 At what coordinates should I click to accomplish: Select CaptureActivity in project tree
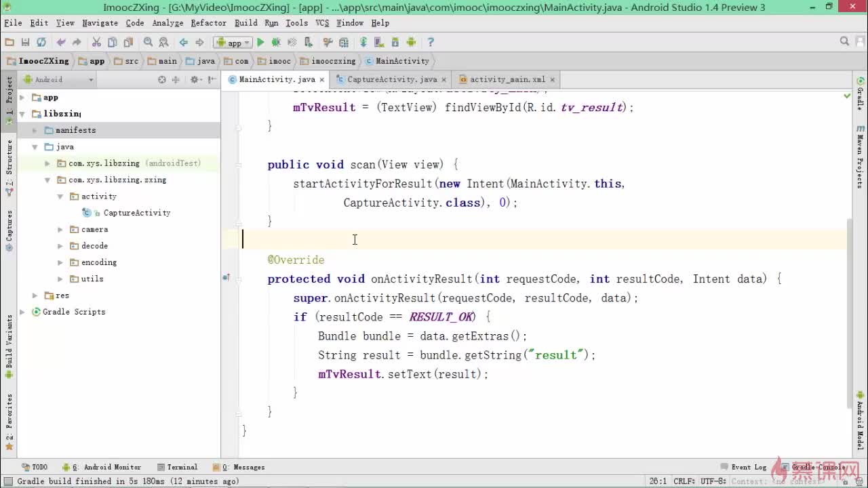click(136, 213)
